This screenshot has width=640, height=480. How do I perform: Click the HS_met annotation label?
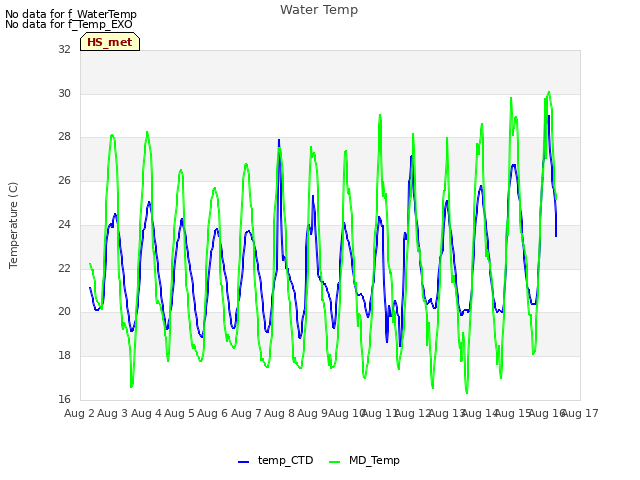[110, 42]
